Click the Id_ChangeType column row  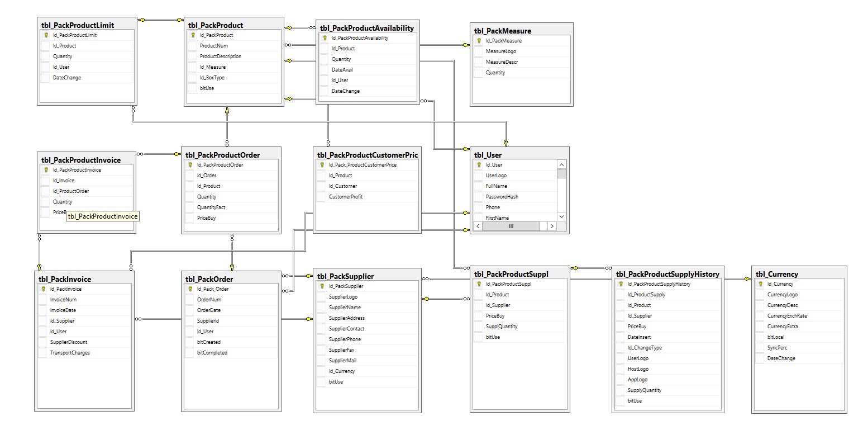coord(667,348)
